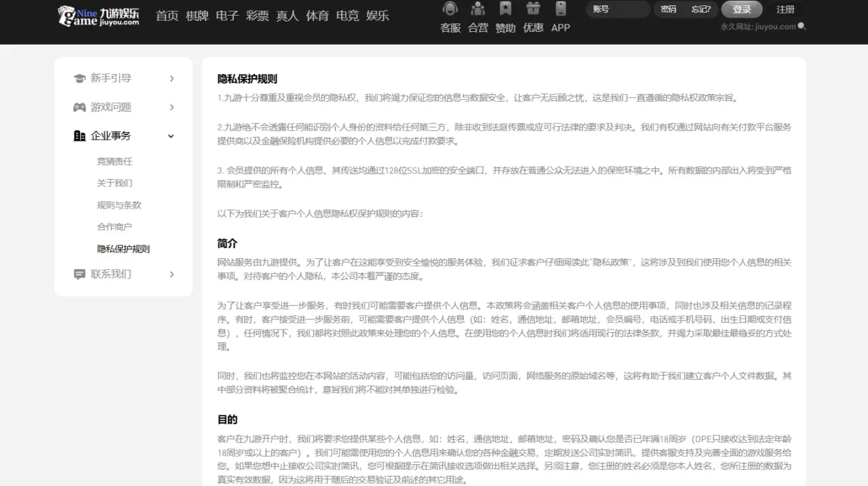Viewport: 868px width, 486px height.
Task: Open the 客服 headset icon
Action: point(450,9)
